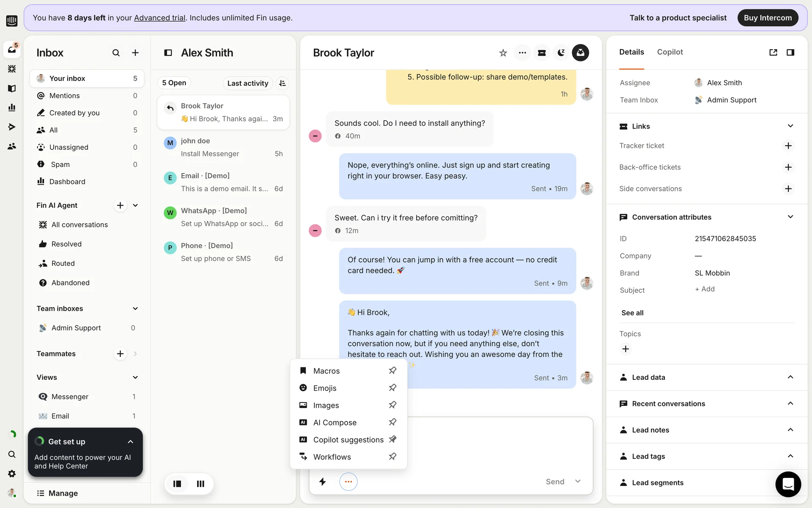This screenshot has height=508, width=812.
Task: Star the Brook Taylor conversation
Action: coord(503,53)
